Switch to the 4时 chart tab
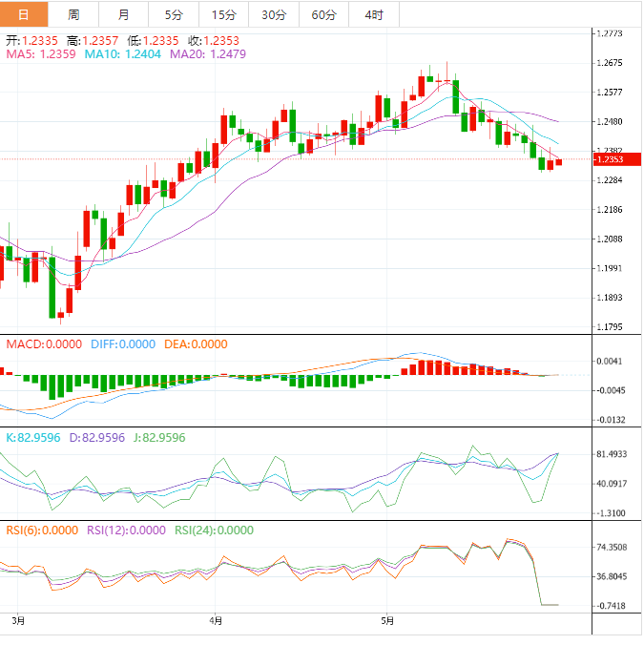This screenshot has width=644, height=645. pos(374,14)
